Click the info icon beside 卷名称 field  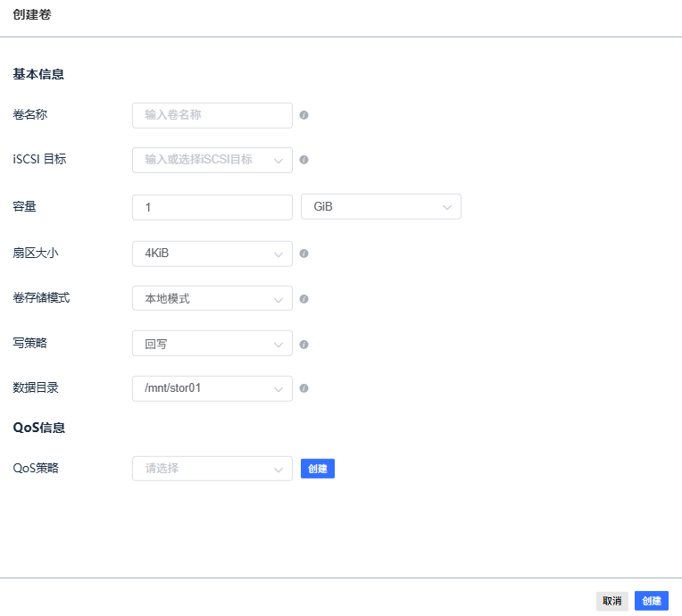tap(304, 115)
